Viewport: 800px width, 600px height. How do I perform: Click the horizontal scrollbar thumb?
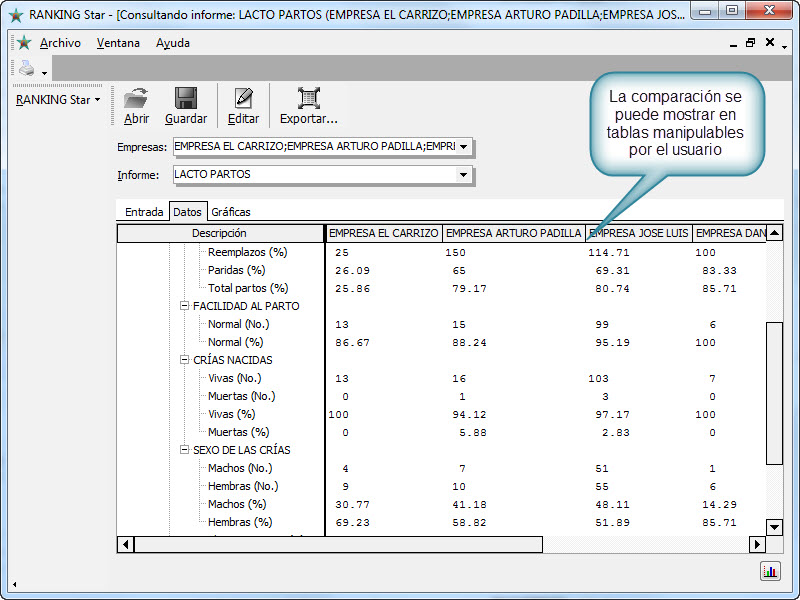click(x=338, y=544)
